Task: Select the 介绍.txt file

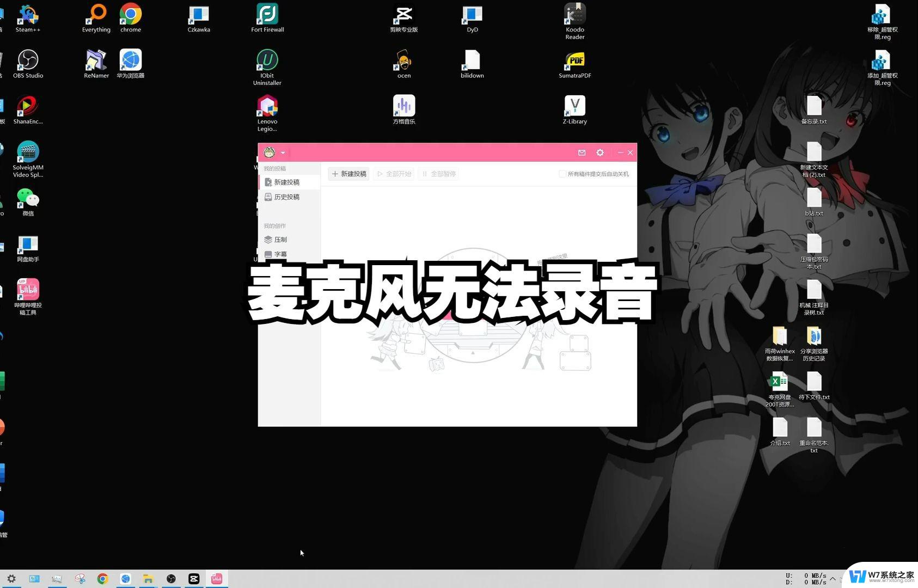Action: [780, 432]
